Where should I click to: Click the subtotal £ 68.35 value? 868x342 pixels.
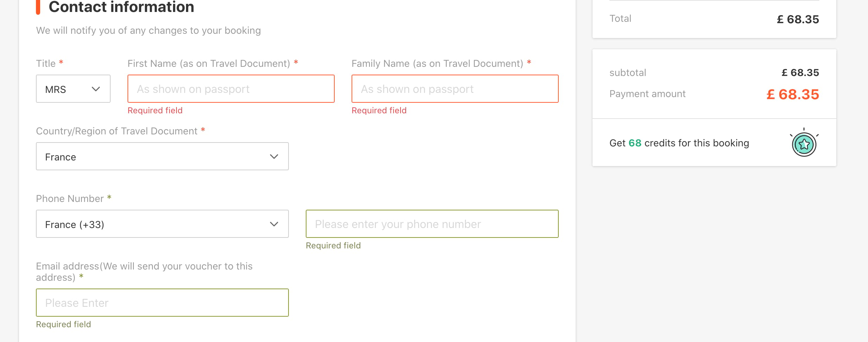pos(800,72)
